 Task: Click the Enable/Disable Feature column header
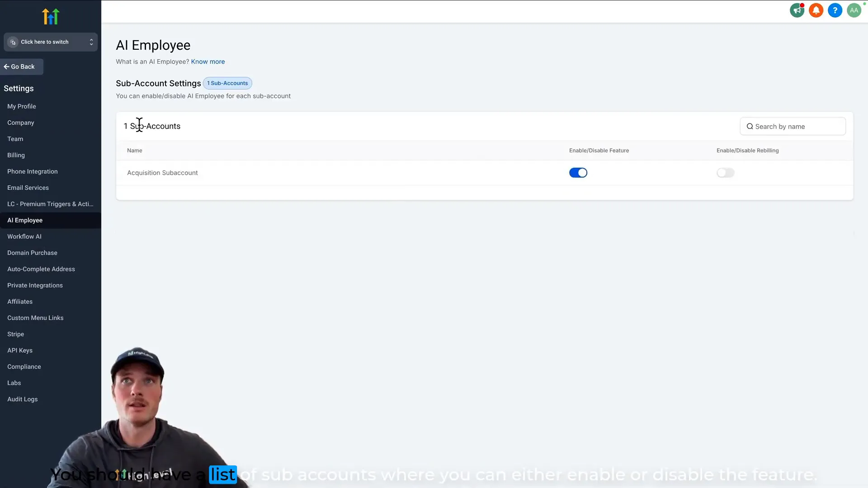599,150
